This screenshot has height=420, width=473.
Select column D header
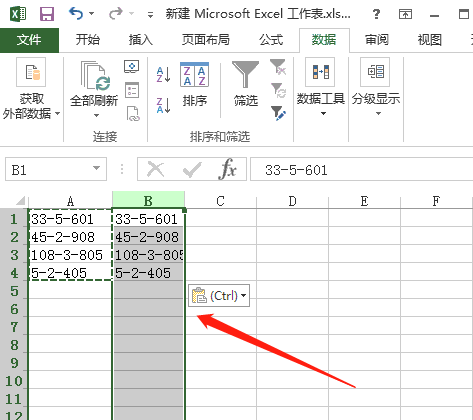point(292,201)
